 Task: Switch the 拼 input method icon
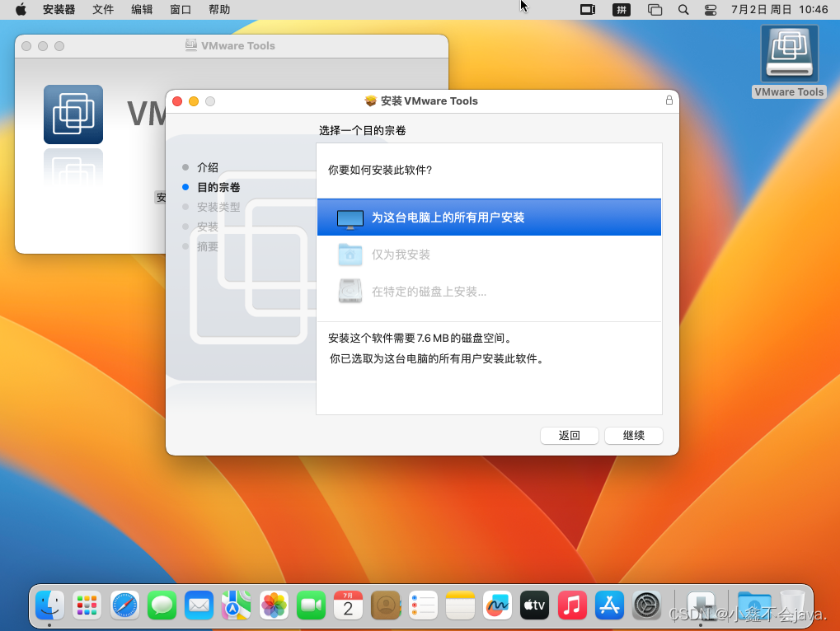[622, 10]
